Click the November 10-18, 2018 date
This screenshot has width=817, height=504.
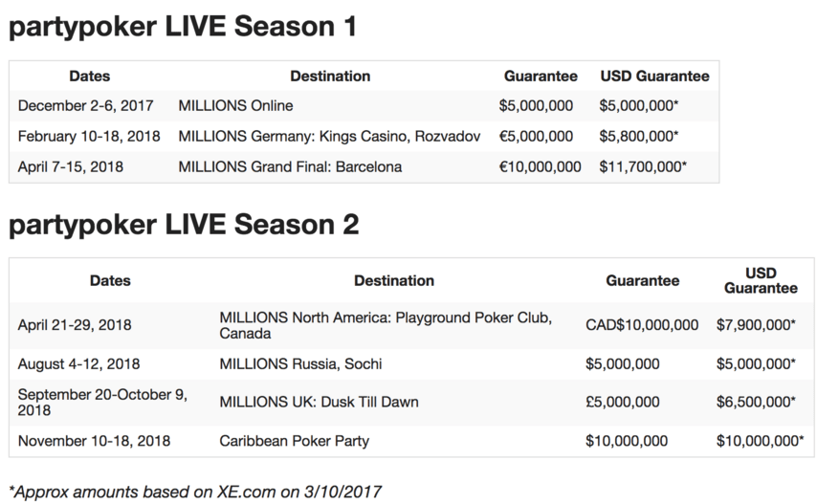coord(95,441)
